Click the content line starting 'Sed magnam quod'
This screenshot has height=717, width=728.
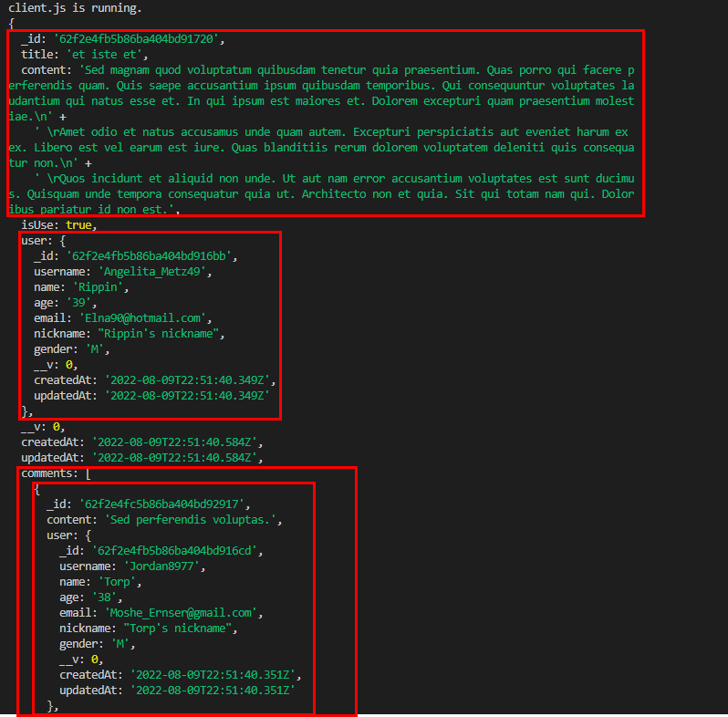328,70
